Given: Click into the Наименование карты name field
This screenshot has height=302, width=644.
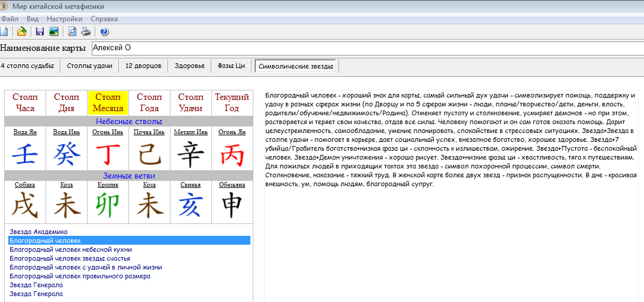Looking at the screenshot, I should coord(367,48).
